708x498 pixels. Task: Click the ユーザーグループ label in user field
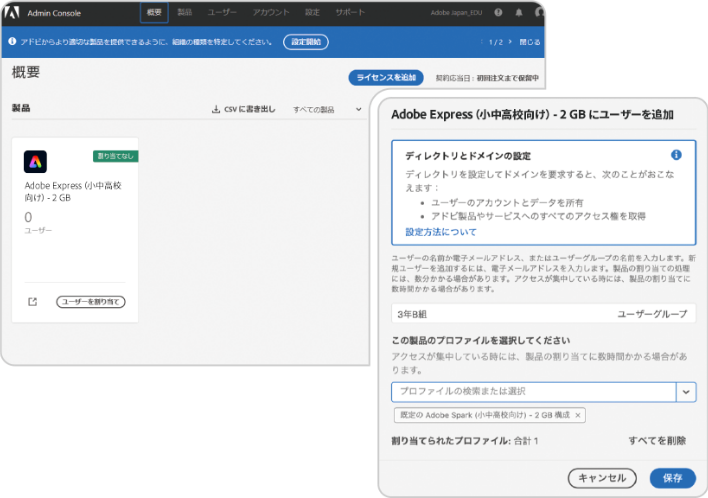[652, 314]
